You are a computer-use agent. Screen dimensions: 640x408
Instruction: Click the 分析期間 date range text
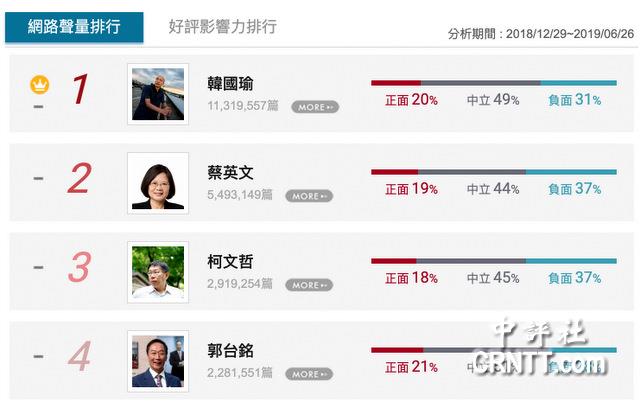coord(541,34)
